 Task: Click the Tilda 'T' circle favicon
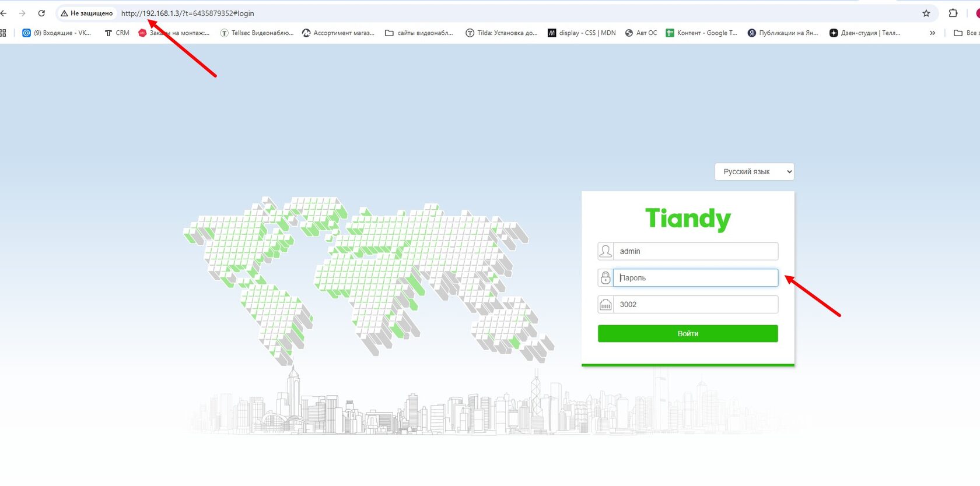click(x=470, y=33)
